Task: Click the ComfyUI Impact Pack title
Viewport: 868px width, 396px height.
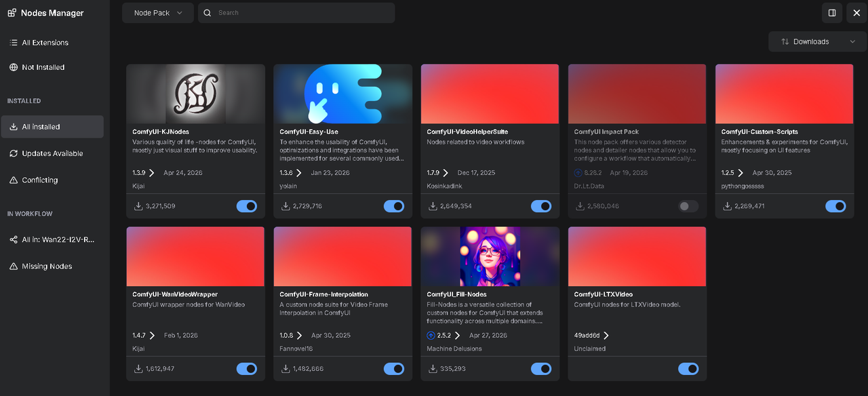Action: click(x=606, y=132)
